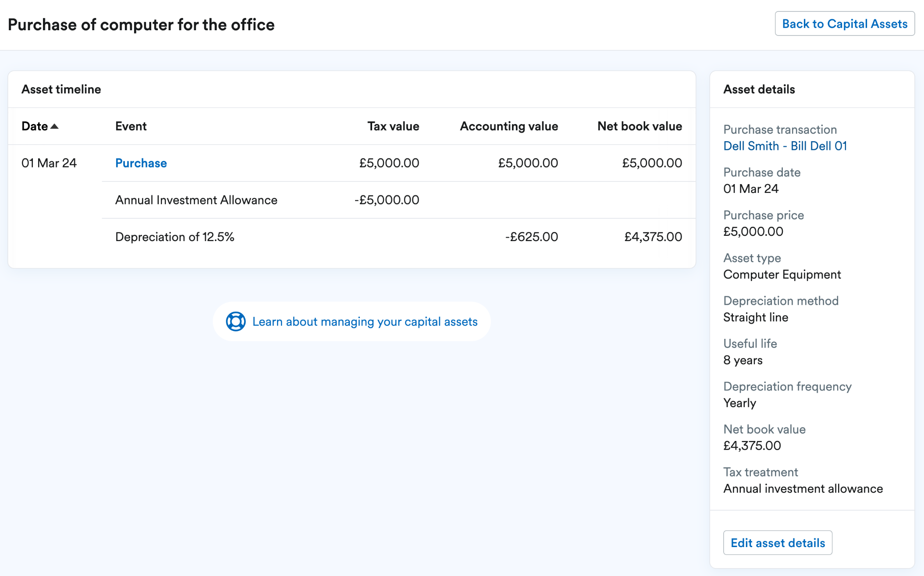Click the Accounting value column header
Viewport: 924px width, 576px height.
pos(509,126)
